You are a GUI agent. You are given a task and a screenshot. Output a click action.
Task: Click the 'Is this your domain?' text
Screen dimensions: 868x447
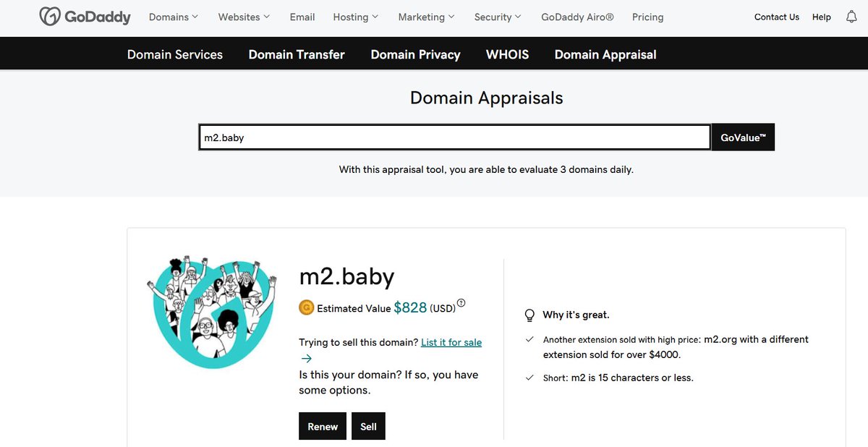pyautogui.click(x=388, y=383)
